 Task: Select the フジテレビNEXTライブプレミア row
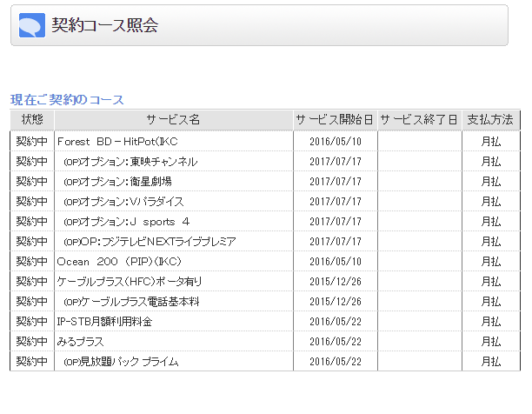click(x=150, y=241)
